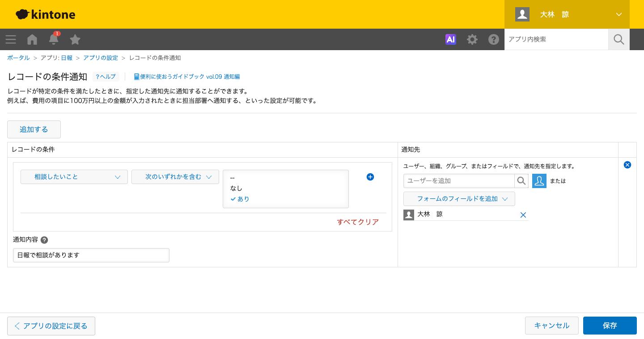644x339 pixels.
Task: Open the help question mark in header
Action: tap(494, 39)
